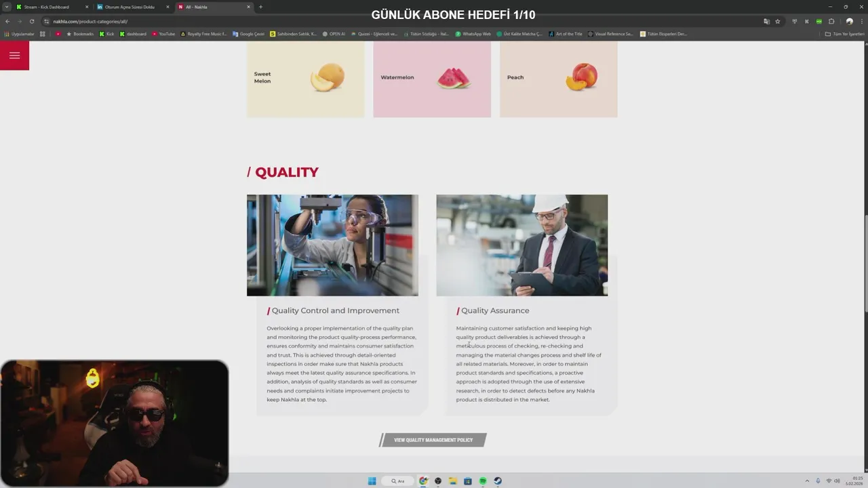Screen dimensions: 868x488
Task: Open the Watermelon category card
Action: (x=432, y=79)
